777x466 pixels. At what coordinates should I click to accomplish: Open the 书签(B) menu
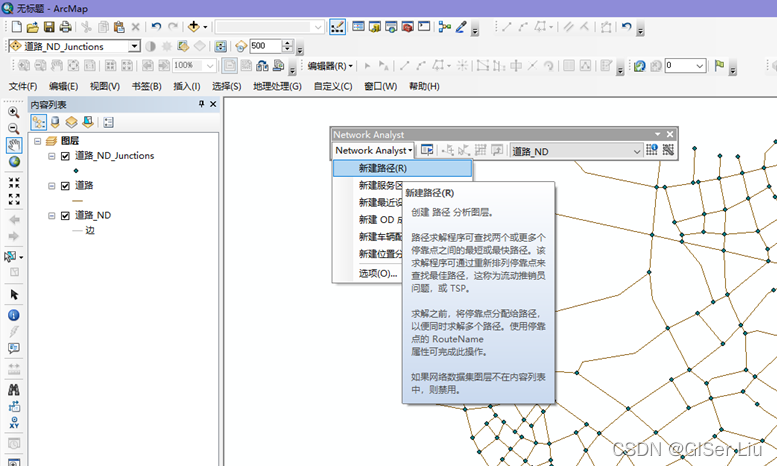[146, 86]
